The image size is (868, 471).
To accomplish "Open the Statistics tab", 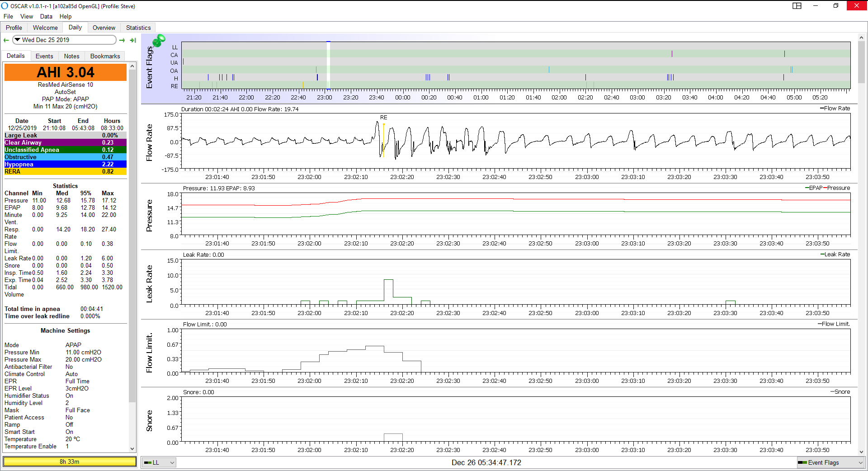I will (138, 28).
